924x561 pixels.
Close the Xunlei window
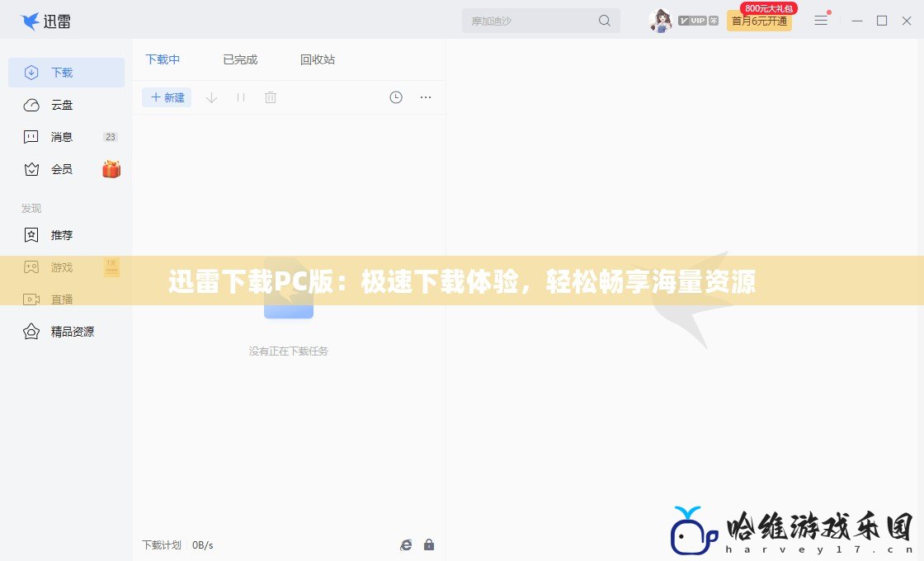point(907,21)
